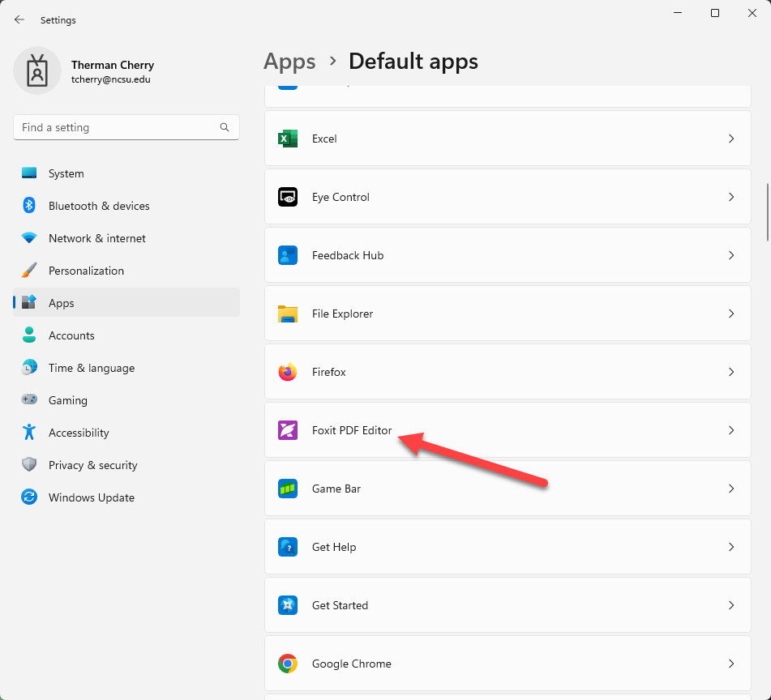This screenshot has height=700, width=771.
Task: Click the vertical scrollbar thumb
Action: point(767,212)
